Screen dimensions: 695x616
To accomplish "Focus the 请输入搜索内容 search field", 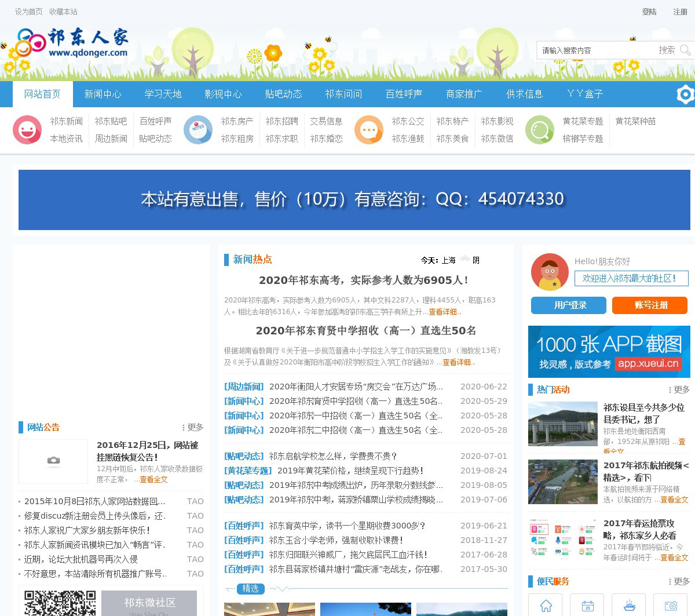I will pos(597,50).
